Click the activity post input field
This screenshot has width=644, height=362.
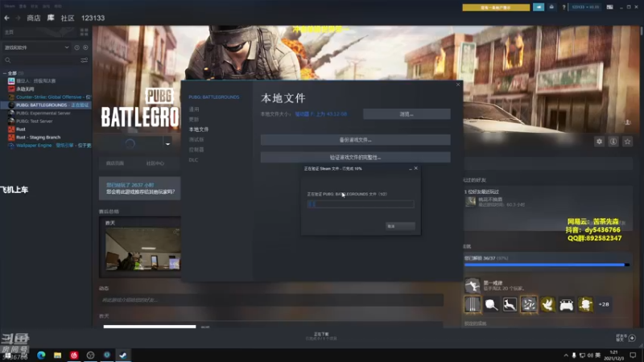click(x=271, y=300)
